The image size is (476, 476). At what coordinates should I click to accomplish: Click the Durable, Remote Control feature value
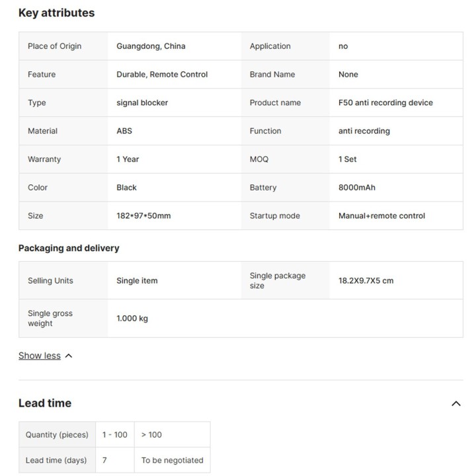(162, 75)
